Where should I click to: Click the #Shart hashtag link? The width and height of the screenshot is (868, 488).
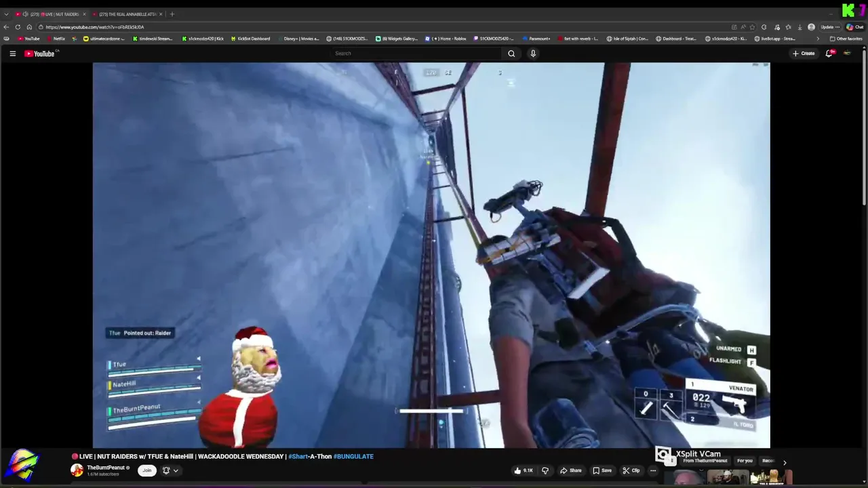(298, 456)
